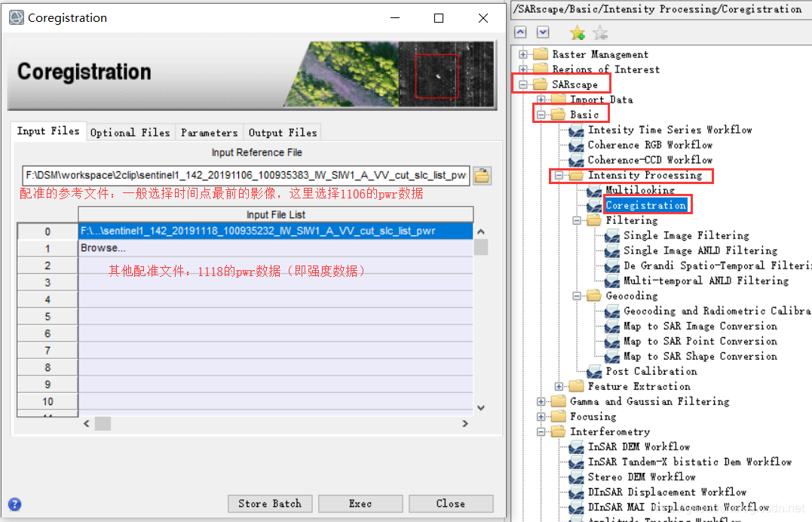812x522 pixels.
Task: Click the Coherence RGB Workflow tool icon
Action: pos(576,145)
